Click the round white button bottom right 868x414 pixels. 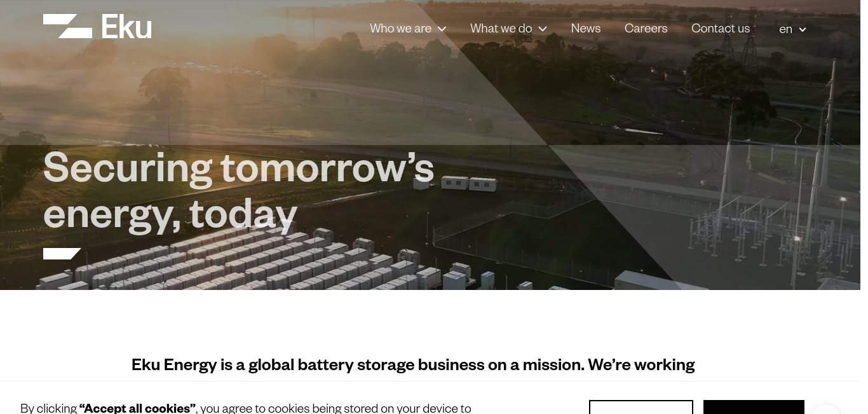click(826, 410)
